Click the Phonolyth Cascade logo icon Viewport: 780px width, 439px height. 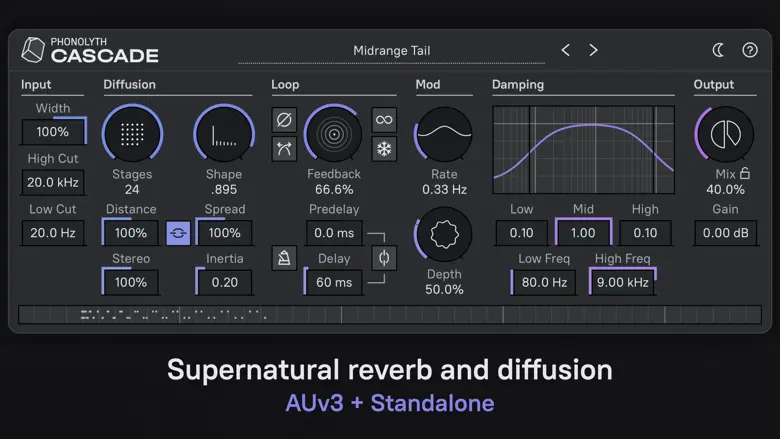tap(33, 50)
